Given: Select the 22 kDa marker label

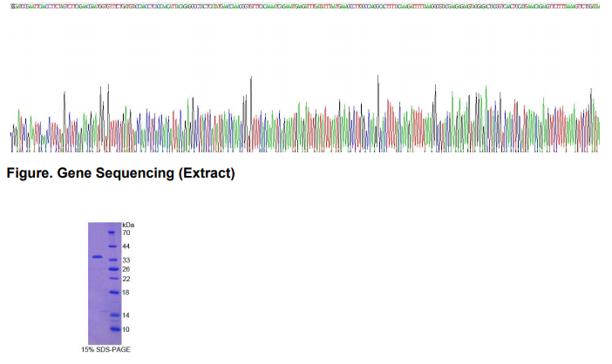Looking at the screenshot, I should coord(126,279).
